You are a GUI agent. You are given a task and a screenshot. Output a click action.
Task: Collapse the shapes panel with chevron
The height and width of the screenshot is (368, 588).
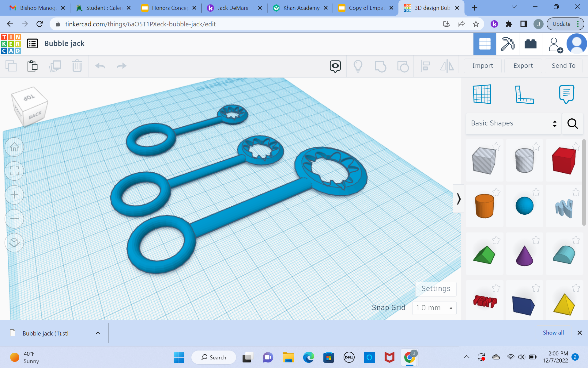click(458, 199)
